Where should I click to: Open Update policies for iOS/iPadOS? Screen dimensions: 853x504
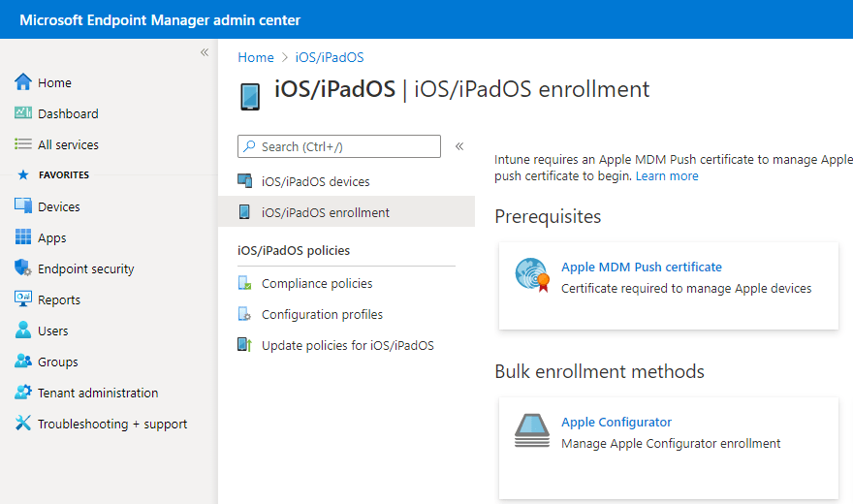347,345
